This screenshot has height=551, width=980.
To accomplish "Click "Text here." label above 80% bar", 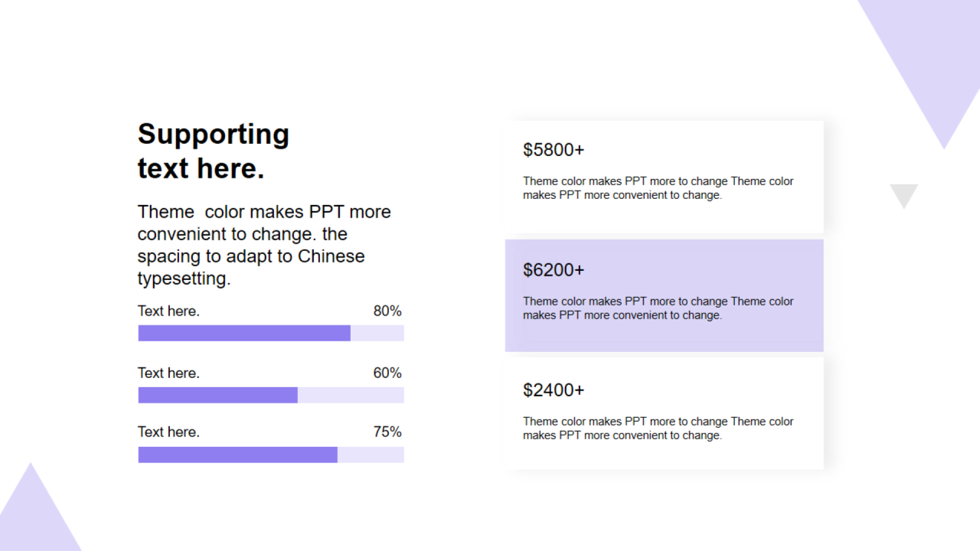I will tap(168, 311).
